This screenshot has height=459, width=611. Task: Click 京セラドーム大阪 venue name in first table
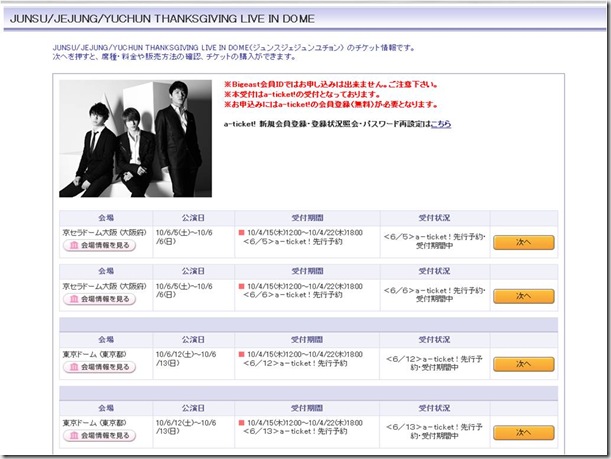click(104, 233)
